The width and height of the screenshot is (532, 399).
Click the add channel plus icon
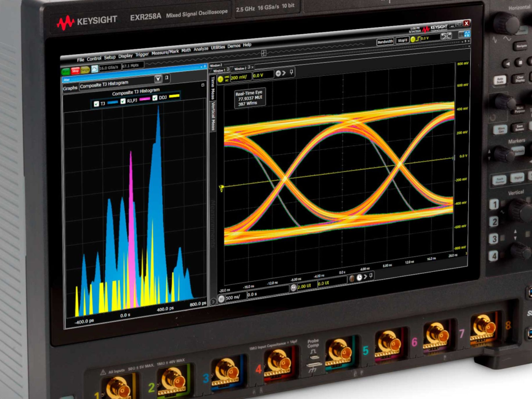click(x=278, y=73)
